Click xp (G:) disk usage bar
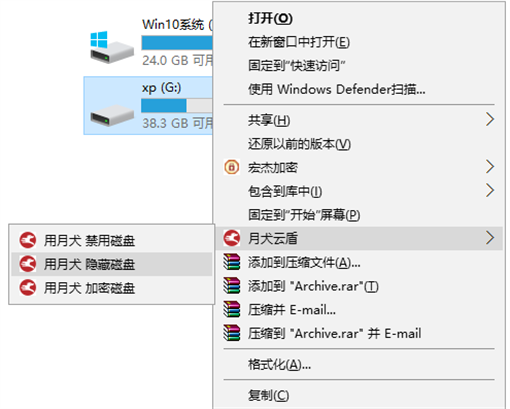The width and height of the screenshot is (510, 409). (177, 106)
